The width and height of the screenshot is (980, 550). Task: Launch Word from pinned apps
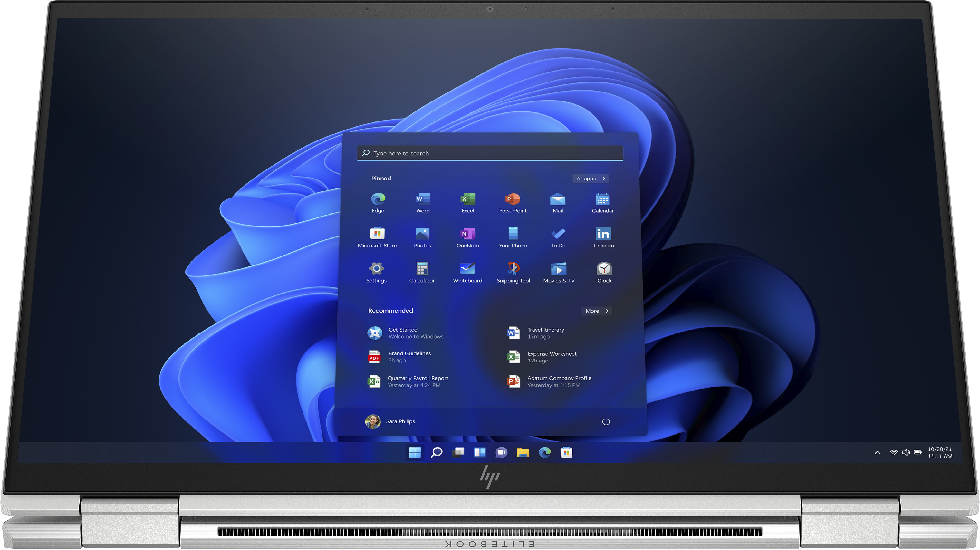(423, 203)
